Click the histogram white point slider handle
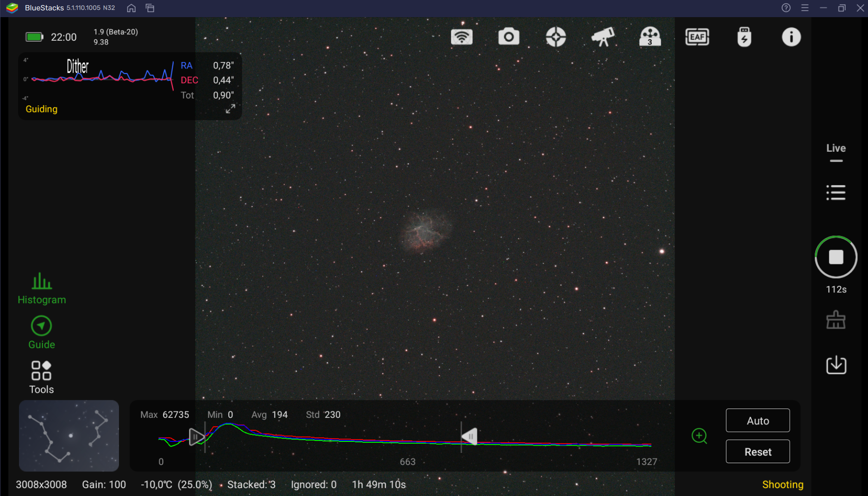Screen dimensions: 868x496 (x=469, y=437)
